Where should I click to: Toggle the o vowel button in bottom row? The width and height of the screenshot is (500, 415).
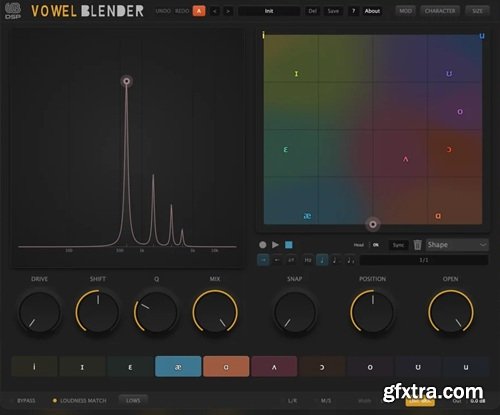370,367
